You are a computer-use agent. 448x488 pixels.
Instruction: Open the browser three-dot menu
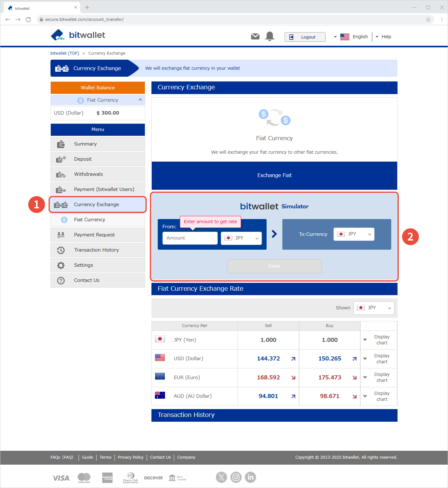click(x=442, y=20)
